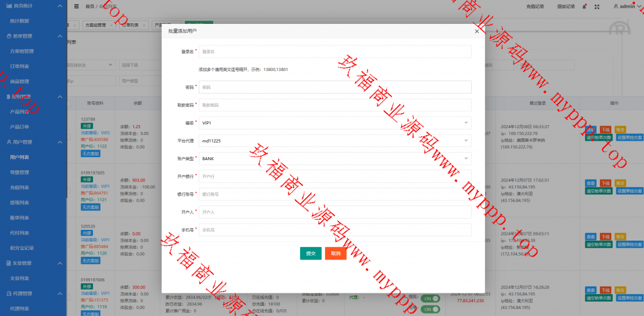Open the 平台代理 md11225 dropdown
Image resolution: width=644 pixels, height=316 pixels.
[x=335, y=141]
